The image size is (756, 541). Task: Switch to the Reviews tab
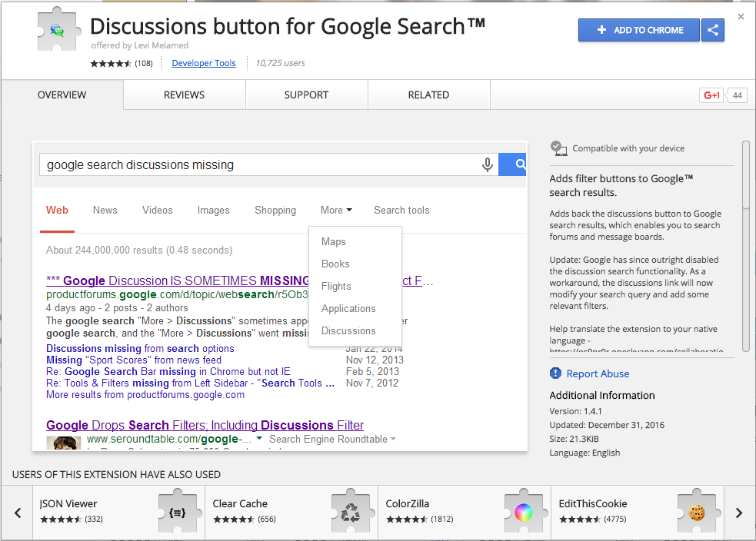184,95
